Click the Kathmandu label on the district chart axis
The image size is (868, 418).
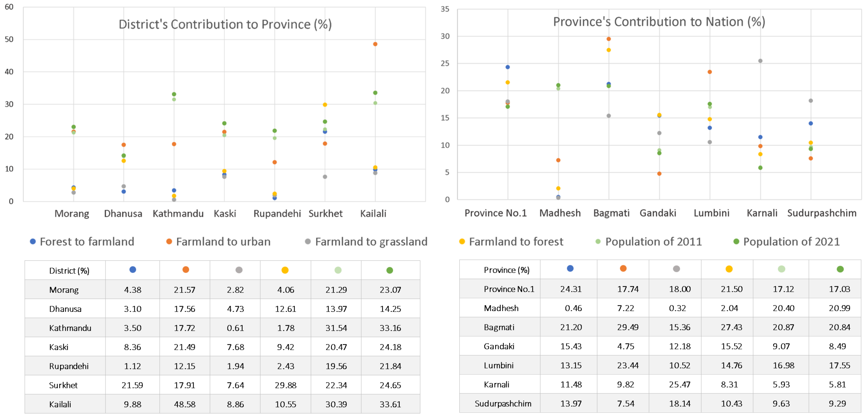click(x=178, y=214)
